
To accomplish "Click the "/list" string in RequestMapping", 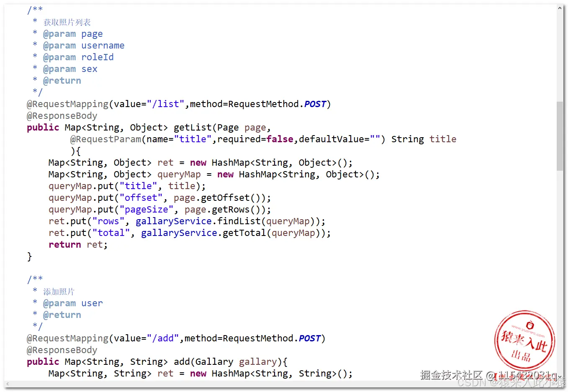I will [166, 104].
